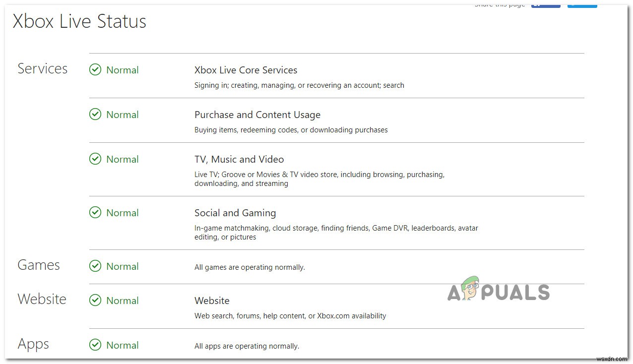Click the Games status checkmark icon
Viewport: 633px width, 364px height.
click(x=95, y=266)
